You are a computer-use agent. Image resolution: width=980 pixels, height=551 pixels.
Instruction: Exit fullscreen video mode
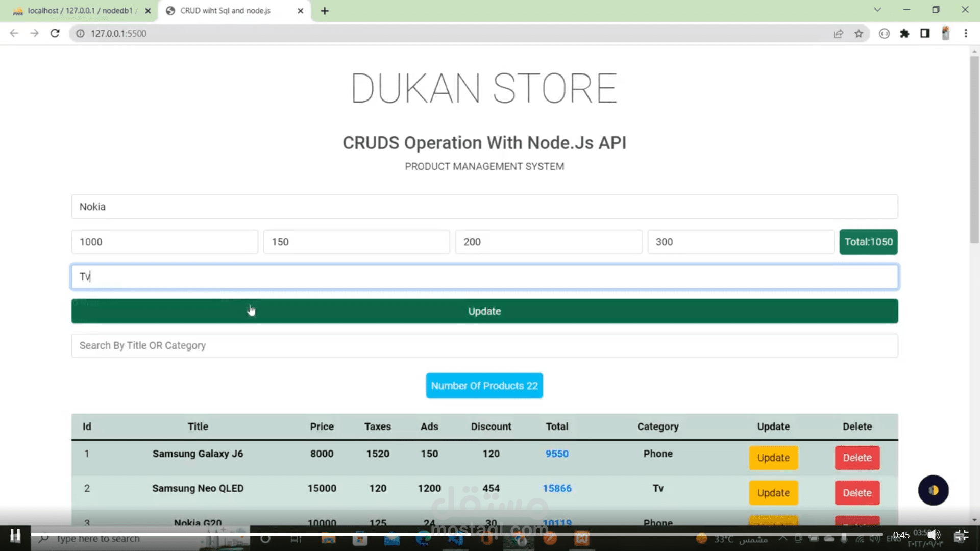(x=961, y=535)
